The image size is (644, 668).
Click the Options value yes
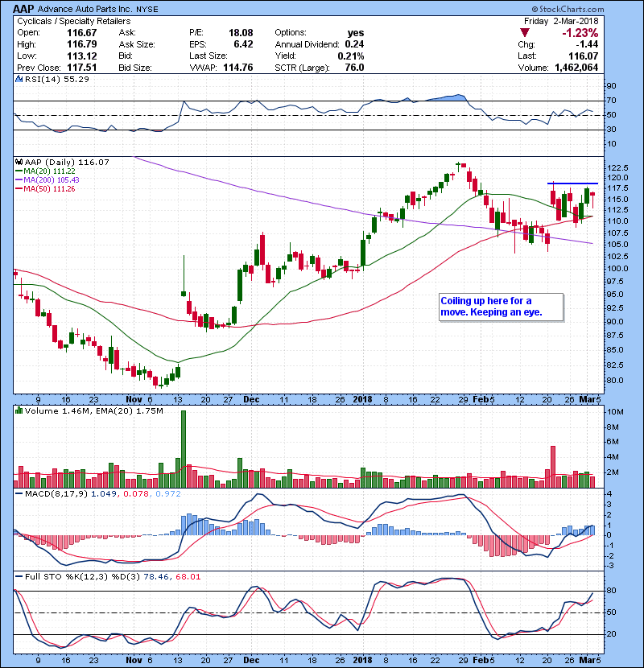point(356,33)
